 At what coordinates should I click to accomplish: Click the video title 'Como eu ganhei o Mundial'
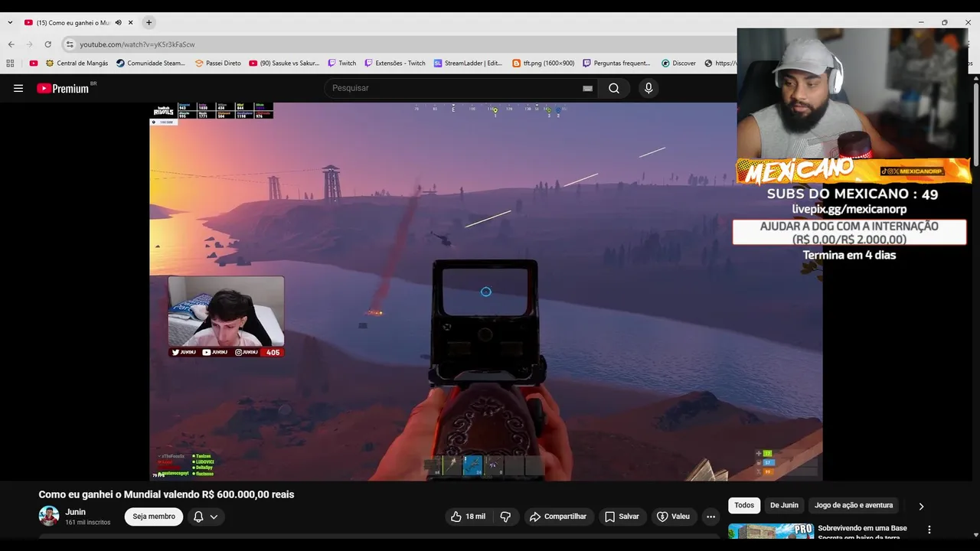click(x=166, y=494)
